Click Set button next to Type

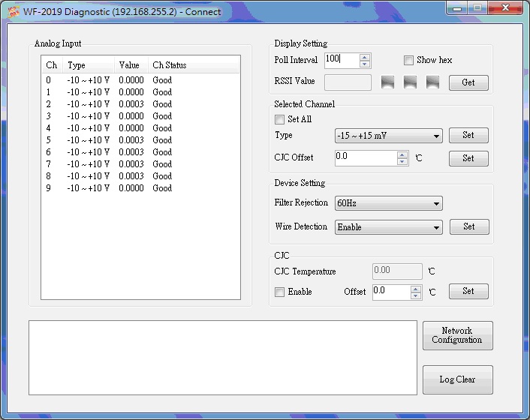coord(468,135)
